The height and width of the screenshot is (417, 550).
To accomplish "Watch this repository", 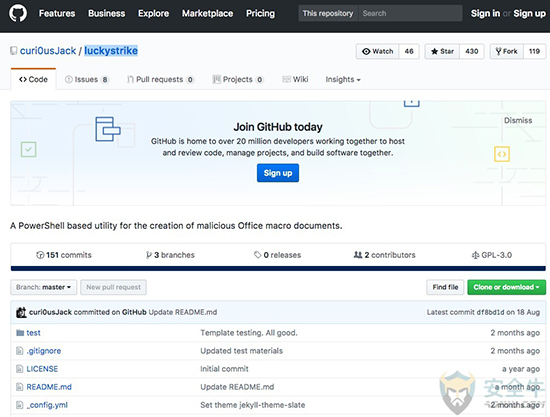I will tap(378, 52).
